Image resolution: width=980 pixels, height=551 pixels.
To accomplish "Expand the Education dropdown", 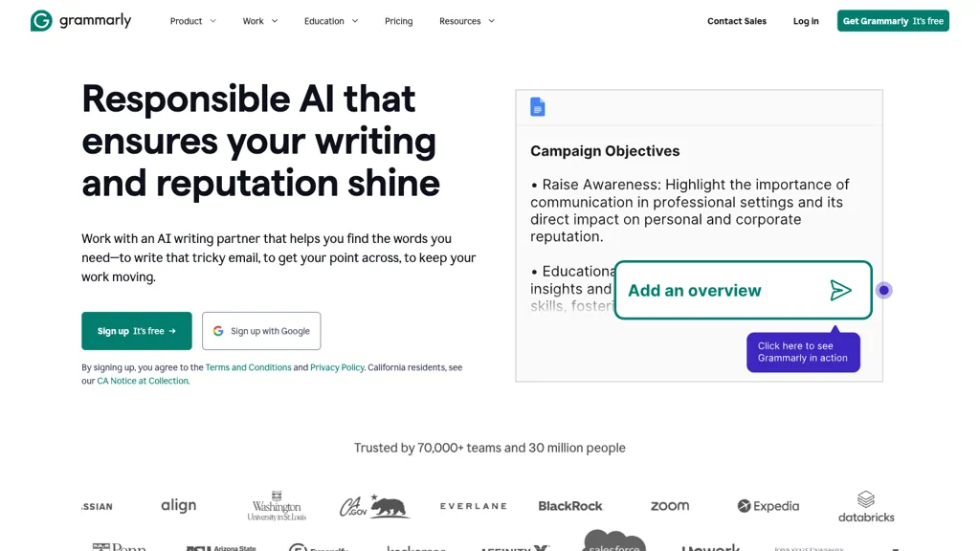I will click(x=330, y=21).
